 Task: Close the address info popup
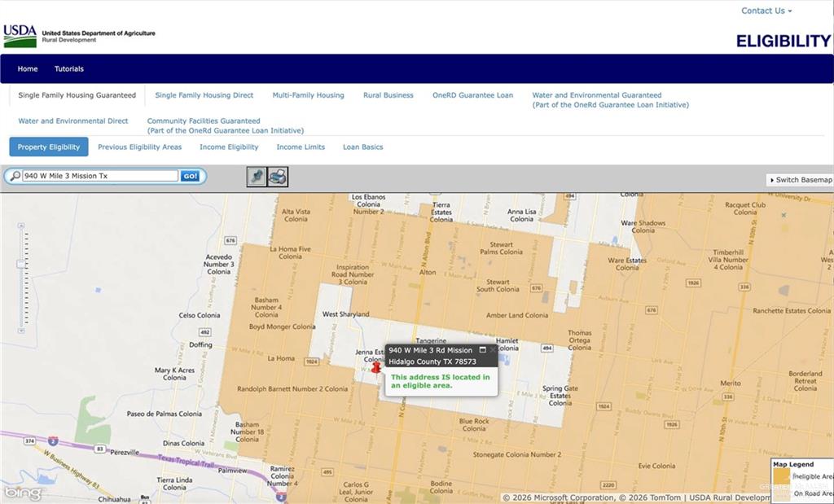[493, 350]
